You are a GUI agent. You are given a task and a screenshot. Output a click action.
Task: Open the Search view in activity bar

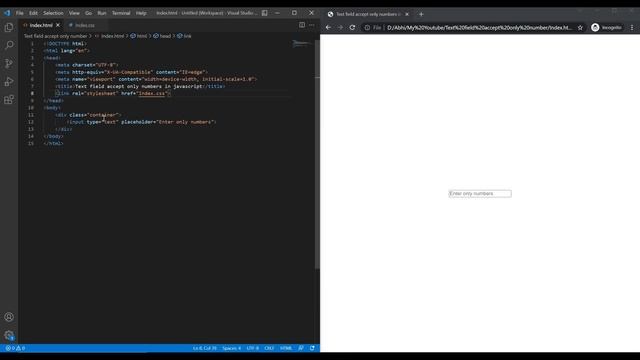pos(9,45)
